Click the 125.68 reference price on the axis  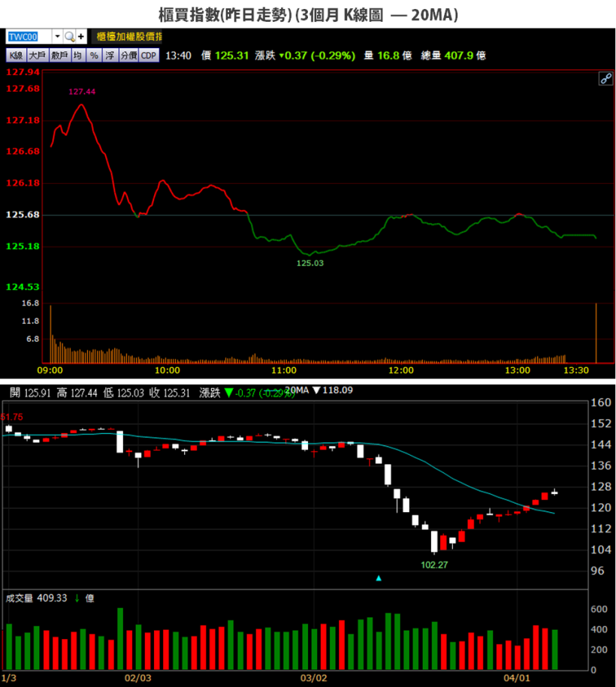tap(23, 215)
